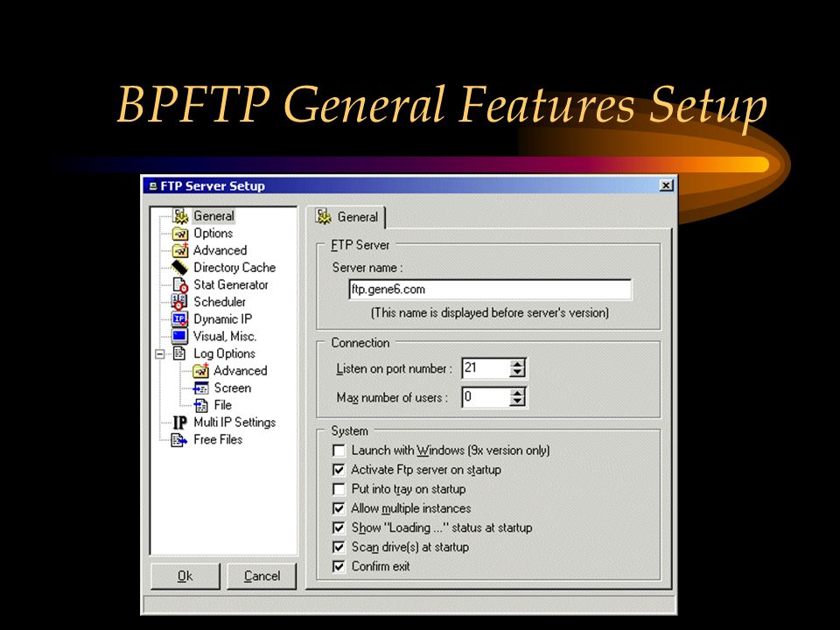840x630 pixels.
Task: Toggle Scan drive(s) at startup checkbox
Action: tap(339, 547)
